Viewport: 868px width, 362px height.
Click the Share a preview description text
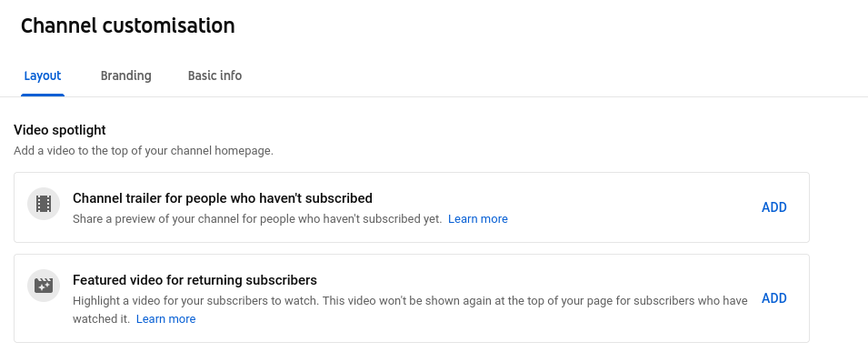click(257, 219)
